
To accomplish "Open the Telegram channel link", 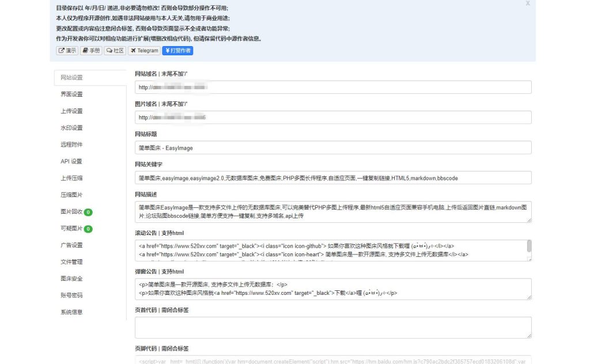I will pos(143,50).
